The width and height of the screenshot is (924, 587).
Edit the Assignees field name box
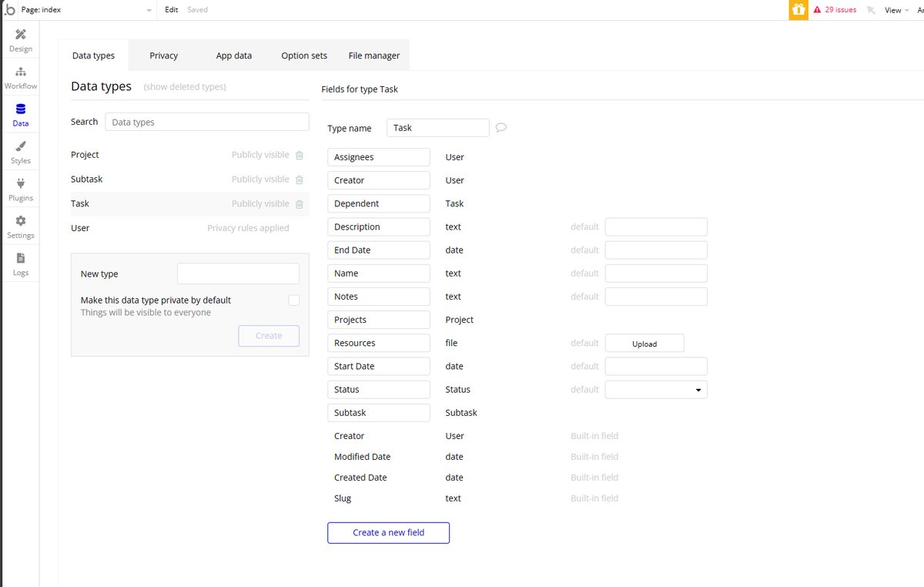[x=379, y=157]
